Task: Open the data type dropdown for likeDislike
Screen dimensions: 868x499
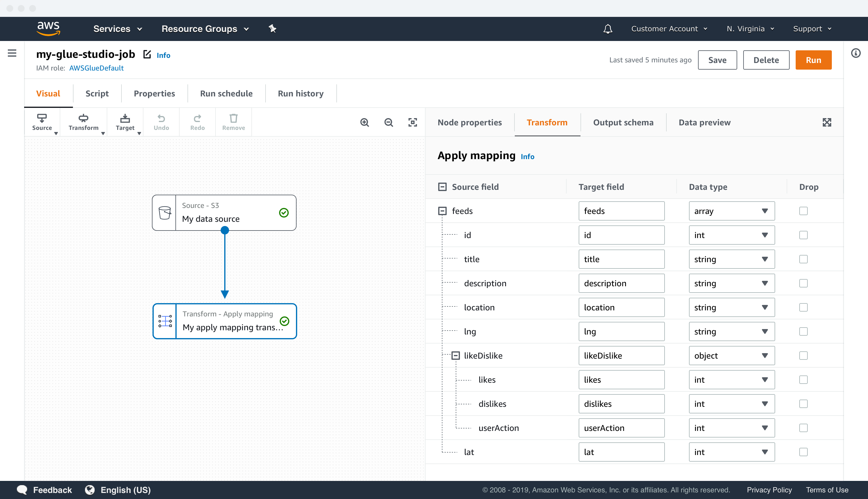Action: pyautogui.click(x=731, y=355)
